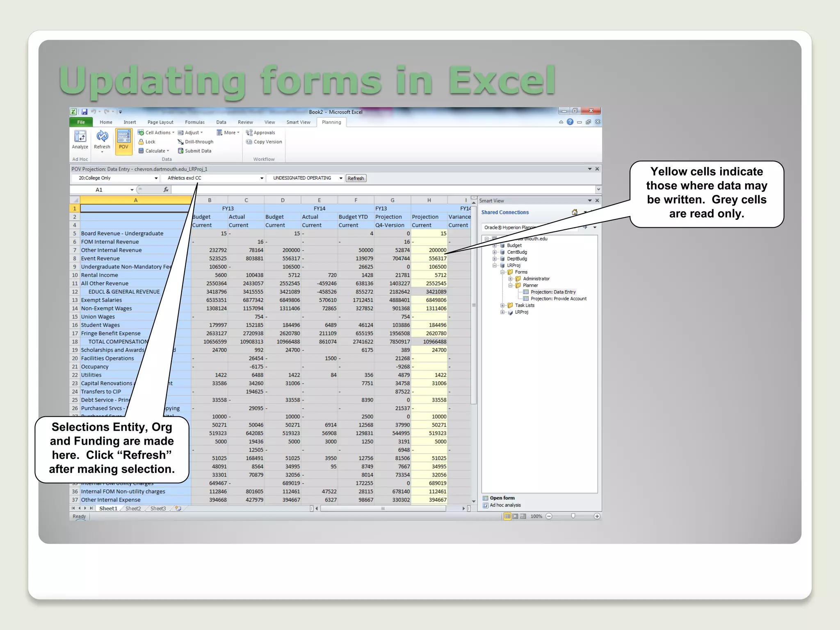The width and height of the screenshot is (840, 630).
Task: Click the Redo icon in quick access toolbar
Action: coord(107,112)
